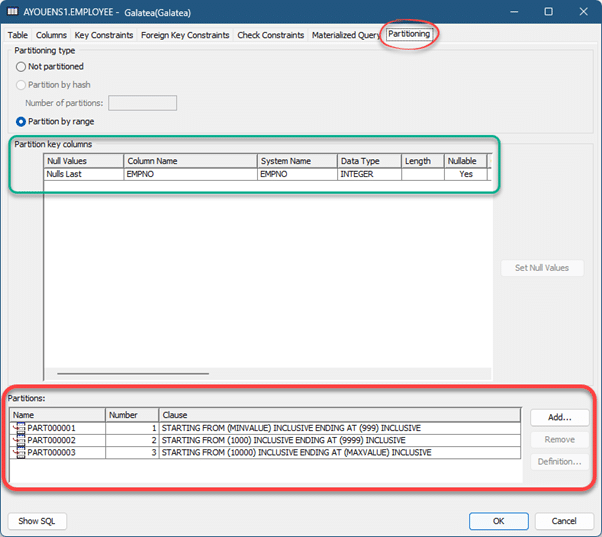Maximize the EMPLOYEE dialog window
The height and width of the screenshot is (537, 602).
coord(547,11)
